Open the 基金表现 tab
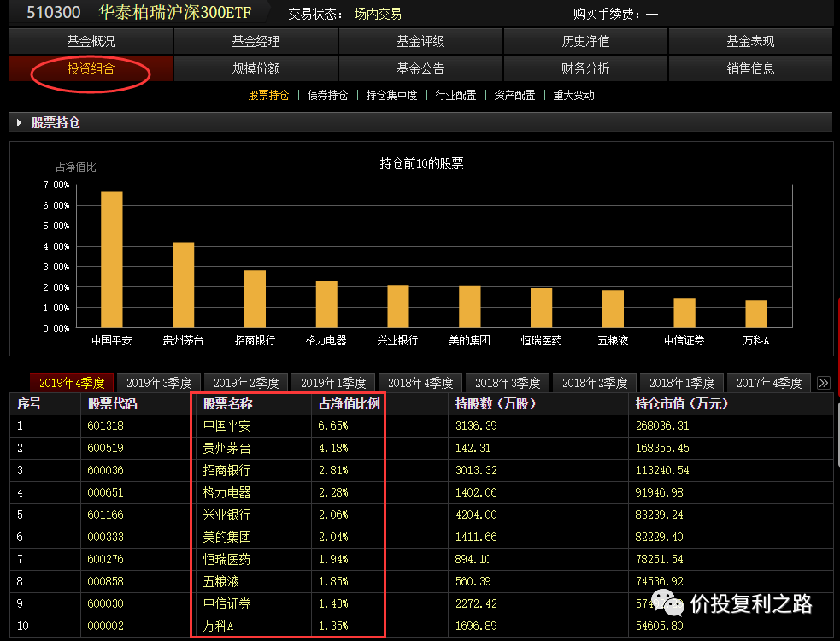840x641 pixels. coord(750,41)
